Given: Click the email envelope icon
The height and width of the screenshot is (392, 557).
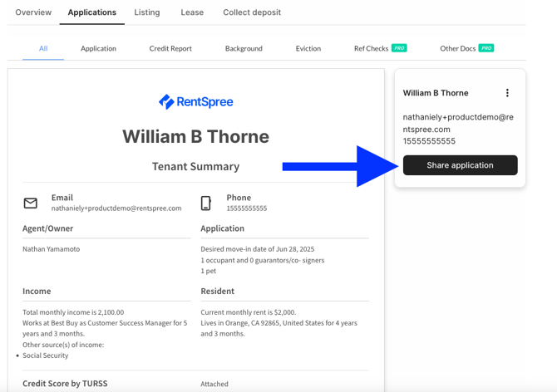Looking at the screenshot, I should click(x=31, y=203).
